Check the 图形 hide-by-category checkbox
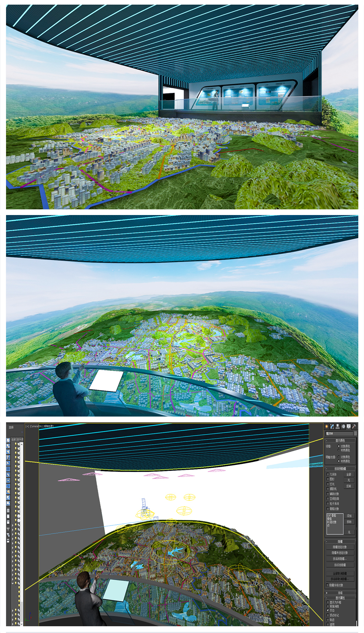 pos(328,479)
